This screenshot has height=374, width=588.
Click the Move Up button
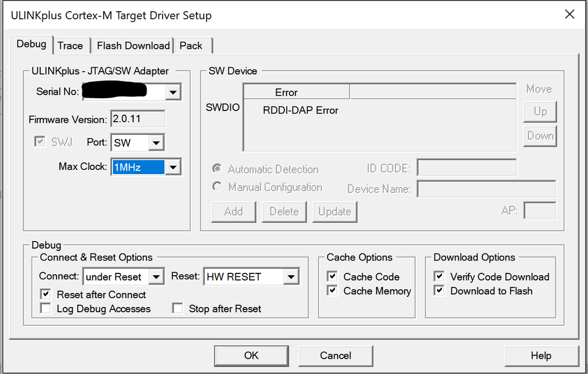[x=540, y=112]
